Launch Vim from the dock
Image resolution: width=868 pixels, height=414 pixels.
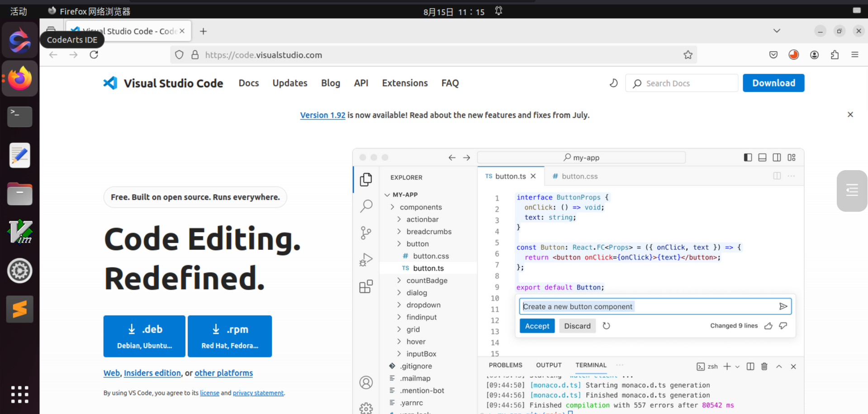pyautogui.click(x=19, y=232)
